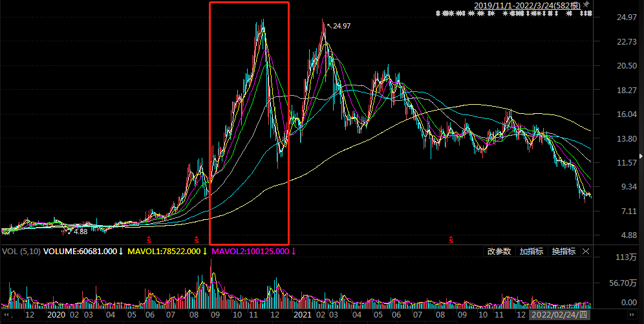Click the pin icon beside date range

(586, 5)
